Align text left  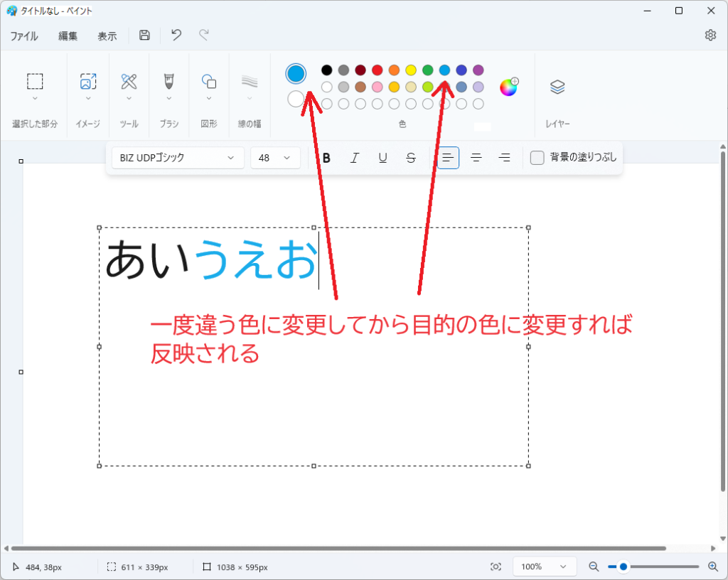coord(448,158)
